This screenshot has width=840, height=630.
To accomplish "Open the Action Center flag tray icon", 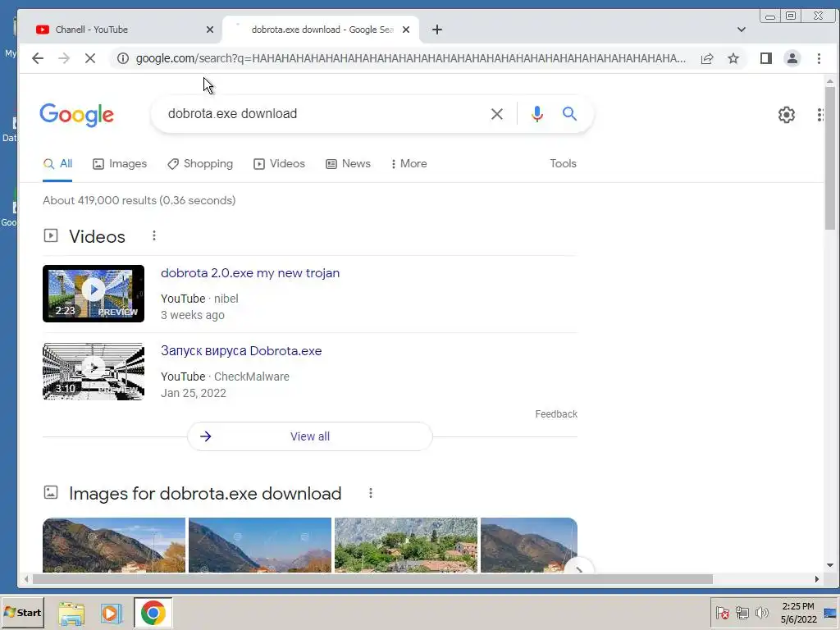I will coord(722,613).
